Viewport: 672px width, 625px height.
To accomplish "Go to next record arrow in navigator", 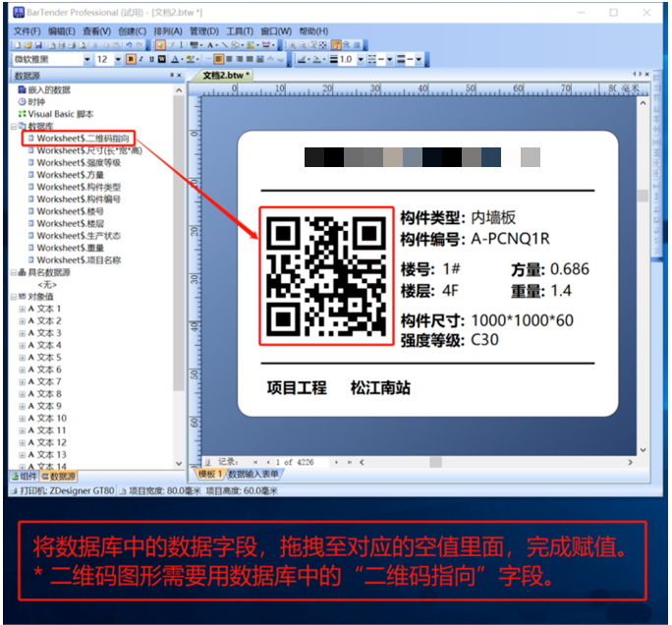I will [336, 462].
